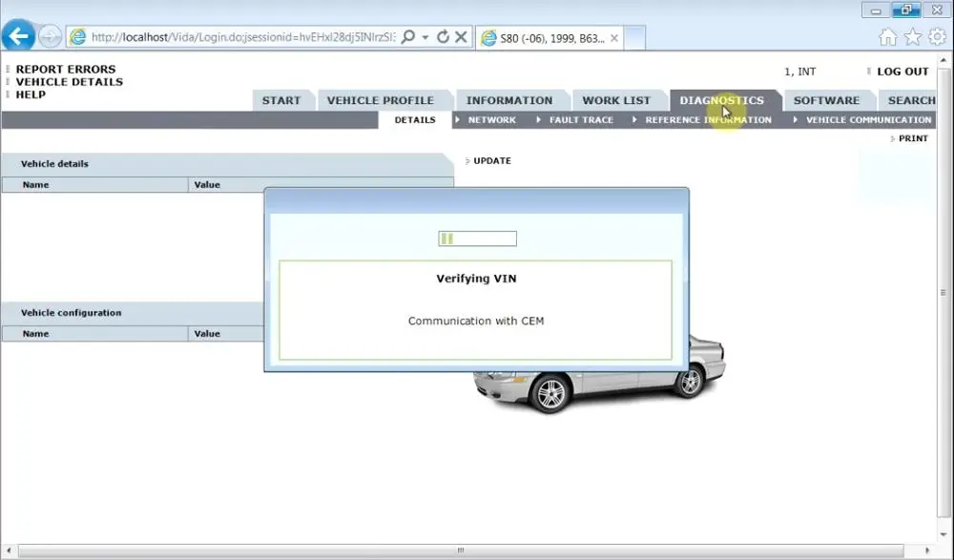
Task: Click the refresh page icon
Action: (443, 37)
